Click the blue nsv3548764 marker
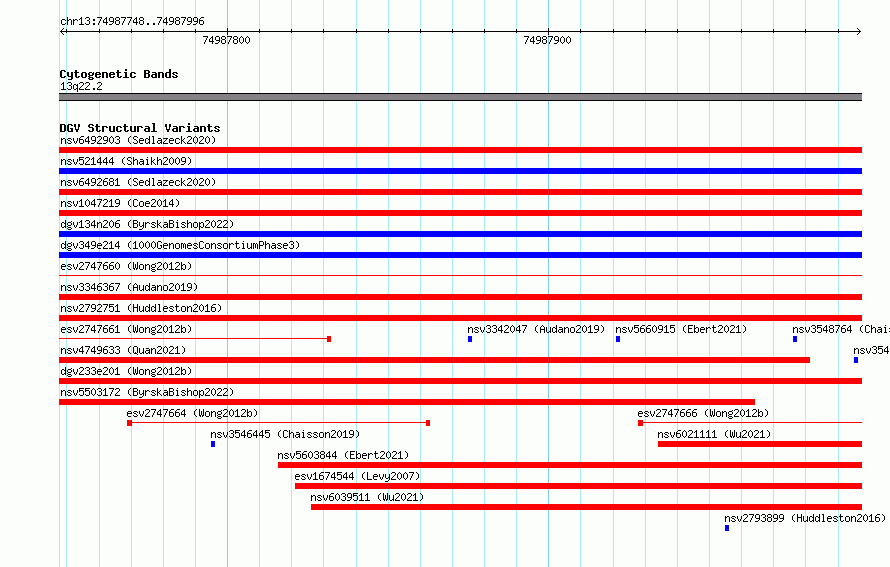Image resolution: width=890 pixels, height=567 pixels. tap(795, 339)
